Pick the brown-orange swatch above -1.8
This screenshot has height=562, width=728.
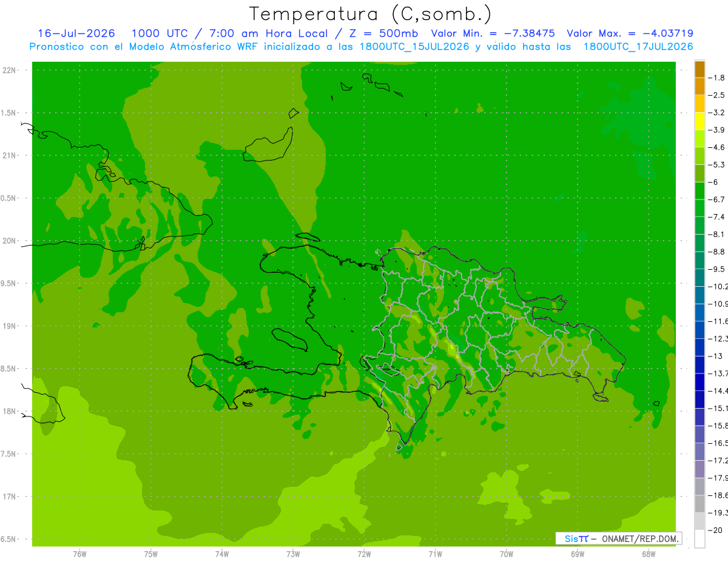pyautogui.click(x=699, y=69)
